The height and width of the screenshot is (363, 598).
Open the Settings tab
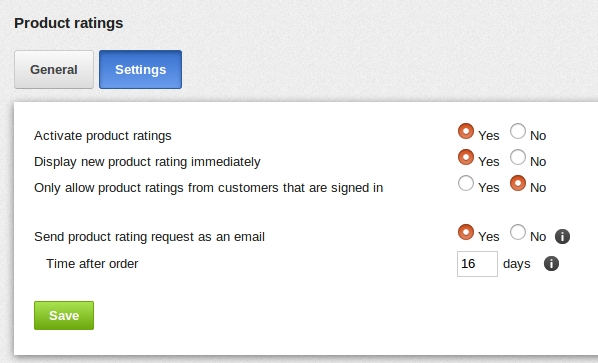click(140, 69)
